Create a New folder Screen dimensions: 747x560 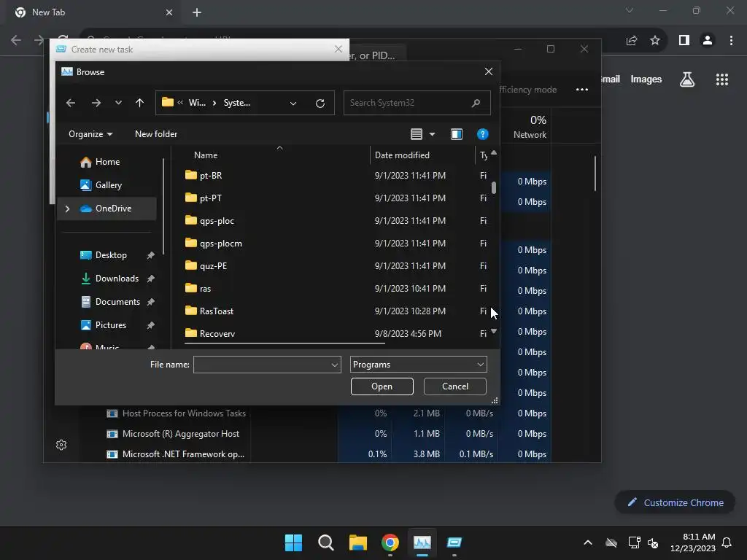click(x=156, y=134)
